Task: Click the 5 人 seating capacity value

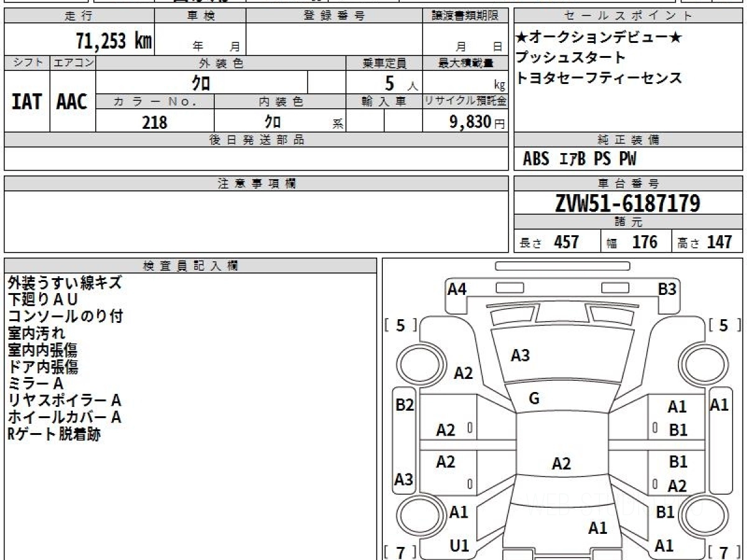Action: pyautogui.click(x=402, y=83)
